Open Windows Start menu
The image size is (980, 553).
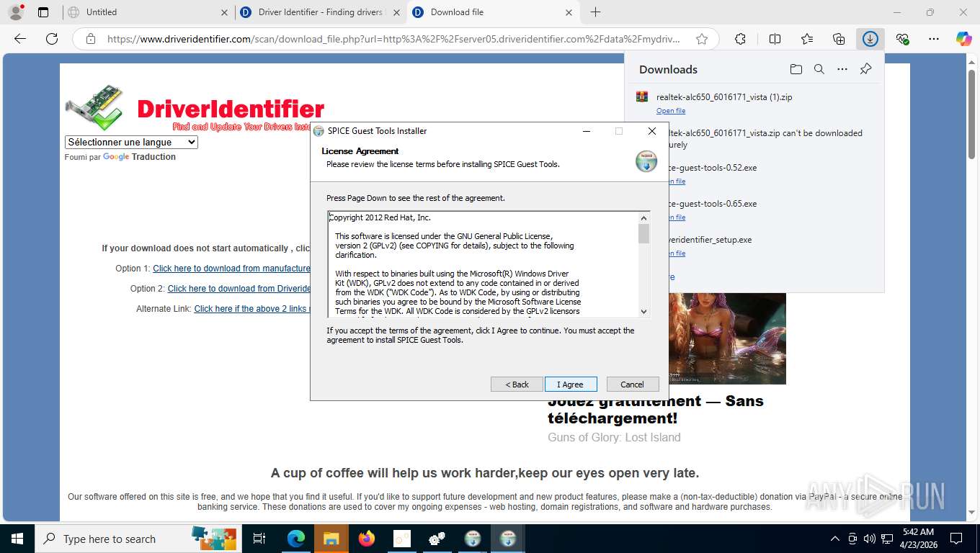[x=17, y=539]
